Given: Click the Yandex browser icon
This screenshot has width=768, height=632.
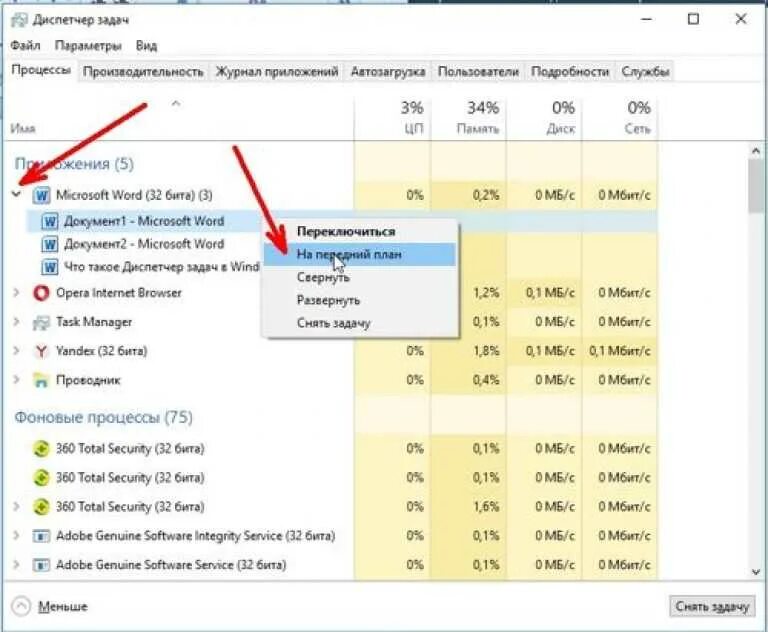Looking at the screenshot, I should (x=41, y=351).
